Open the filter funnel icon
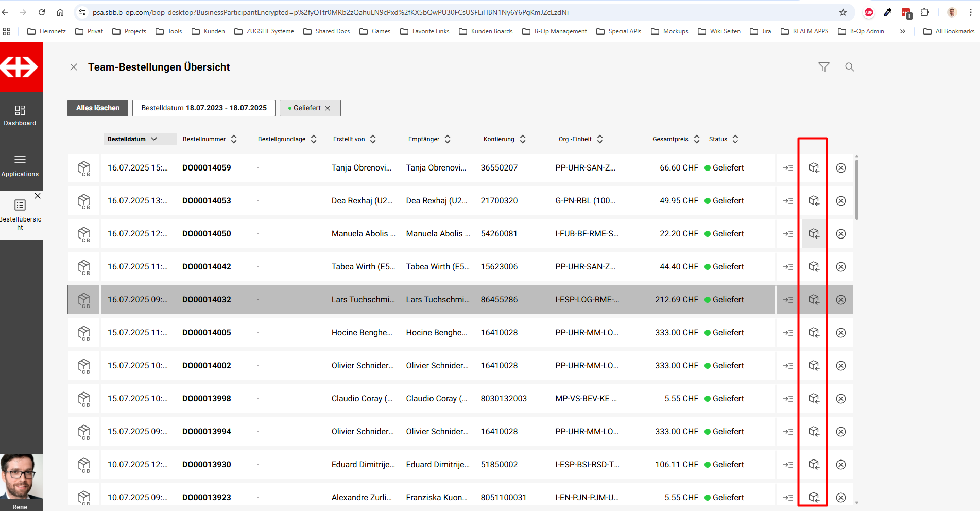The image size is (980, 511). (823, 67)
